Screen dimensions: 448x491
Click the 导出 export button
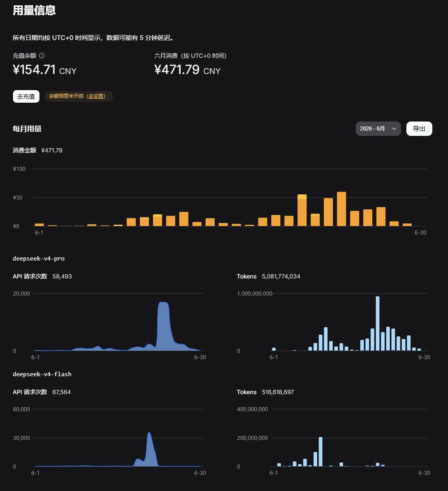(419, 129)
